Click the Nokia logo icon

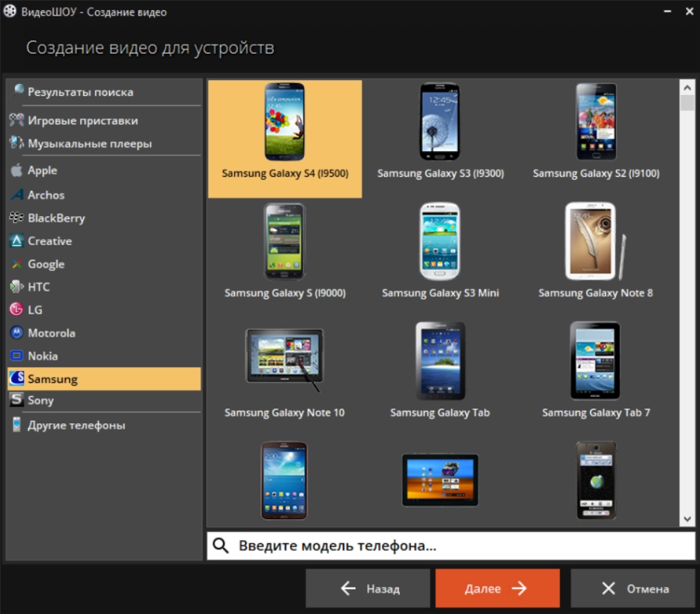pos(16,356)
